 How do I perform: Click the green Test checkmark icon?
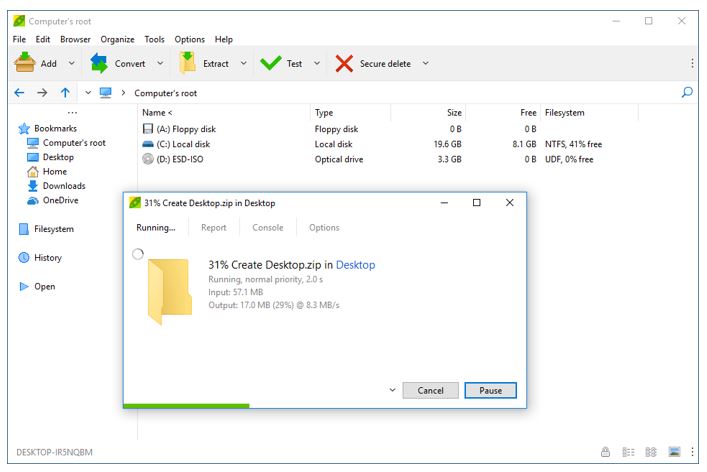pos(271,63)
